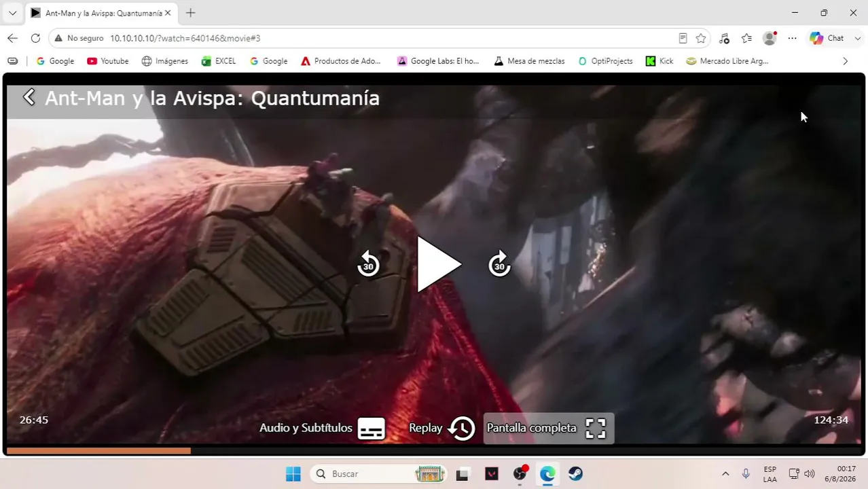This screenshot has width=868, height=489.
Task: Open Productos de Ado... bookmark
Action: tap(341, 61)
